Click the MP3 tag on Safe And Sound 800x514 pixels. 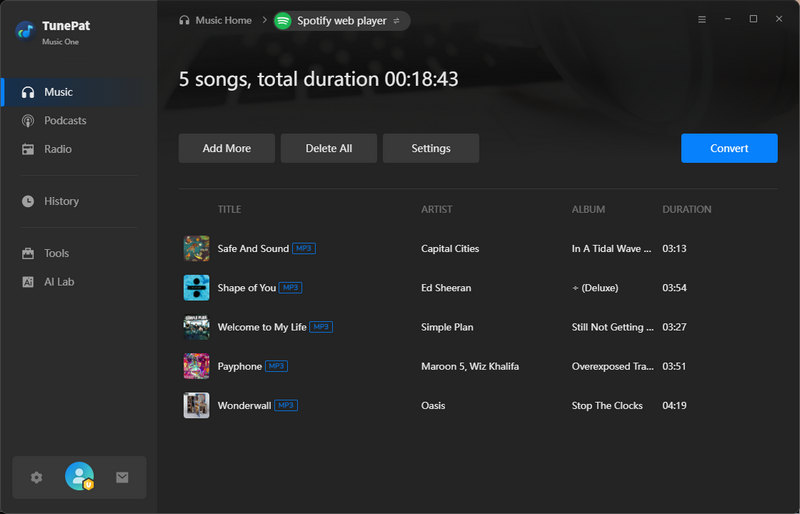click(x=304, y=249)
